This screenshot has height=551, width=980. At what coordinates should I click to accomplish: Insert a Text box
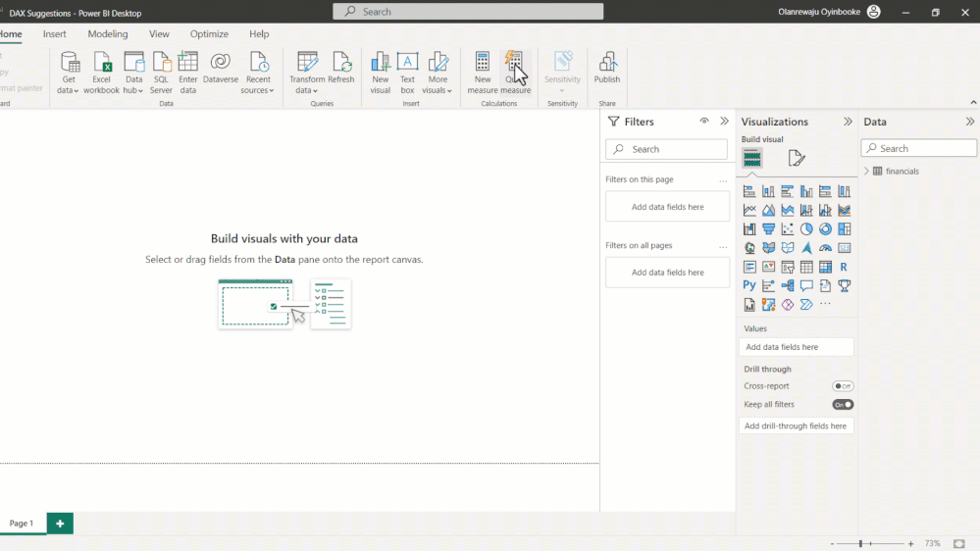coord(407,74)
